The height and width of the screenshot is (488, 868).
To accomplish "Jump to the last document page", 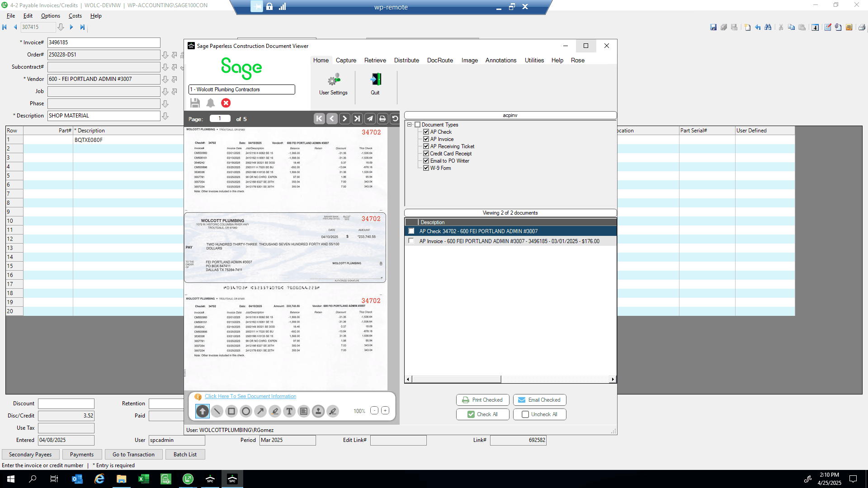I will pos(357,119).
